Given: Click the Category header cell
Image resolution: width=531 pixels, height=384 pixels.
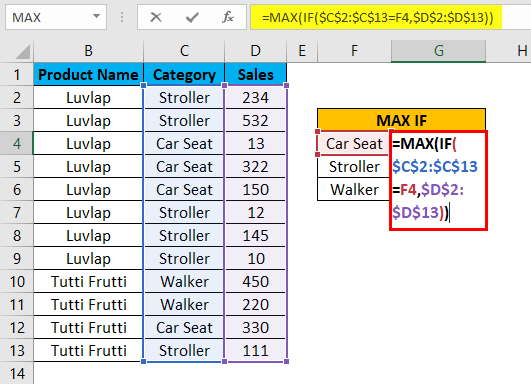Looking at the screenshot, I should click(x=184, y=74).
